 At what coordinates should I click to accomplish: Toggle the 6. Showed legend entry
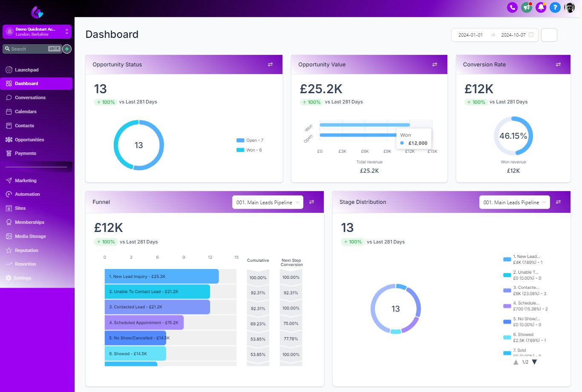(x=525, y=338)
